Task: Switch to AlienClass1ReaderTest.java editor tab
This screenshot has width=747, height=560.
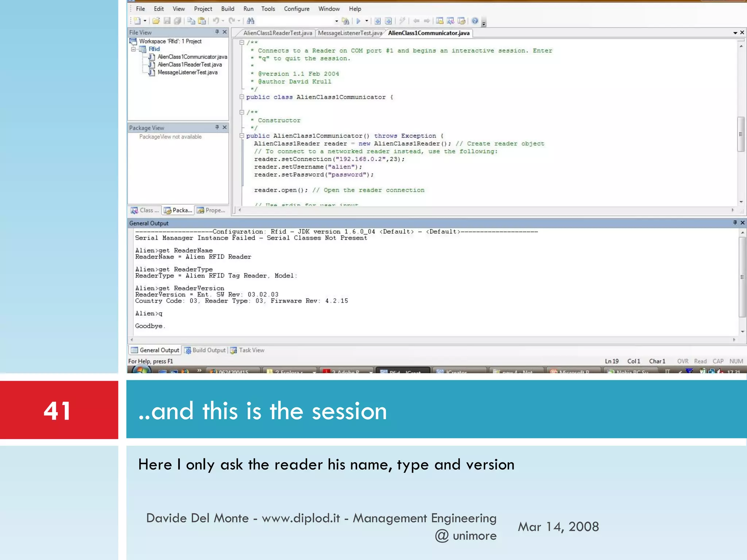Action: (x=278, y=33)
